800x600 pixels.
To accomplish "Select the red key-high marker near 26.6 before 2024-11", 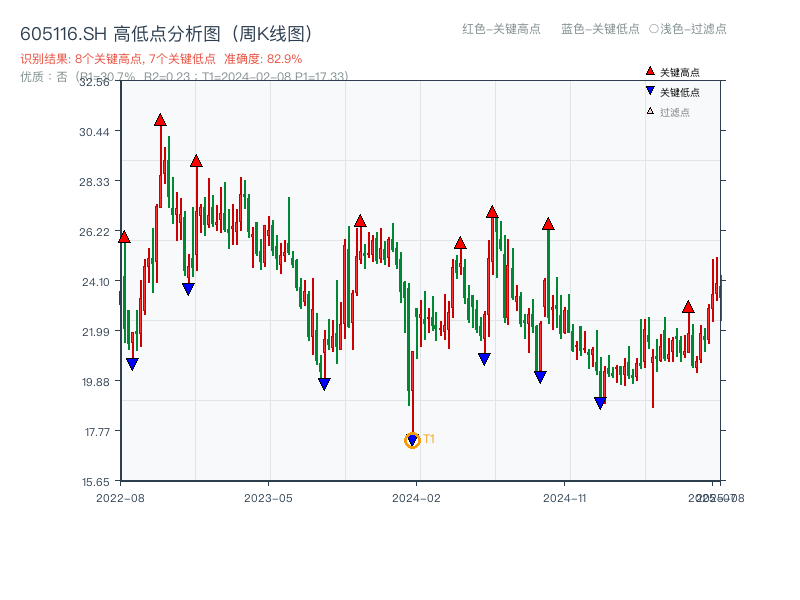I will [548, 224].
